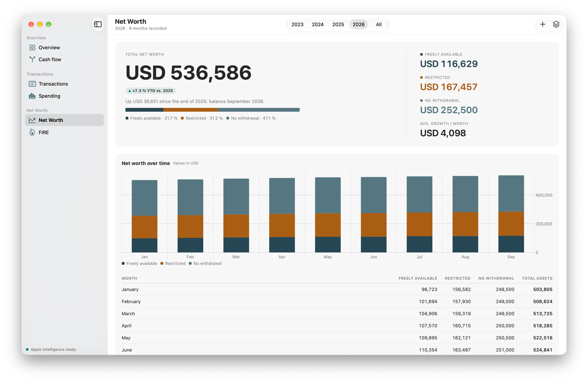588x383 pixels.
Task: Select the 2023 year tab
Action: (x=297, y=25)
